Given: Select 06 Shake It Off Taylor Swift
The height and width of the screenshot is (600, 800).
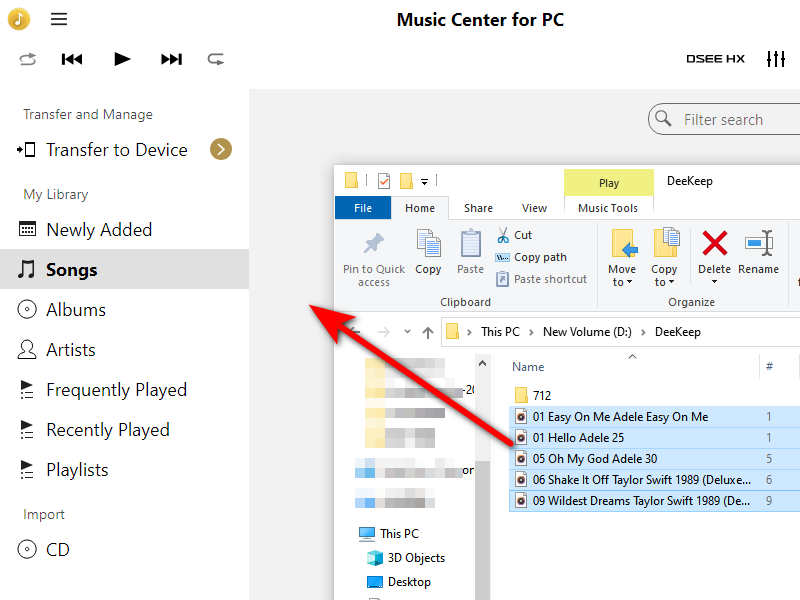Looking at the screenshot, I should pos(655,480).
